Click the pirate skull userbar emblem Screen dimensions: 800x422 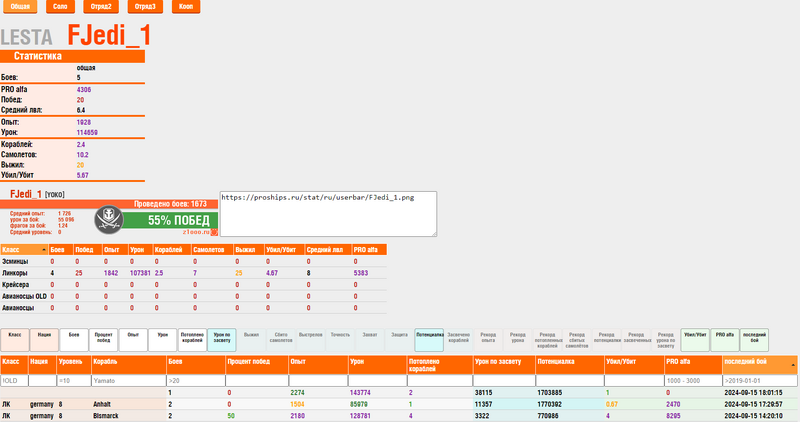pos(109,219)
